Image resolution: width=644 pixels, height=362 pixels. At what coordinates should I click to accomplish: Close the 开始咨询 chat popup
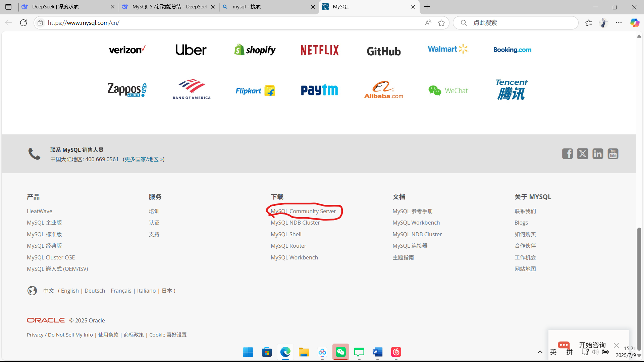click(616, 345)
